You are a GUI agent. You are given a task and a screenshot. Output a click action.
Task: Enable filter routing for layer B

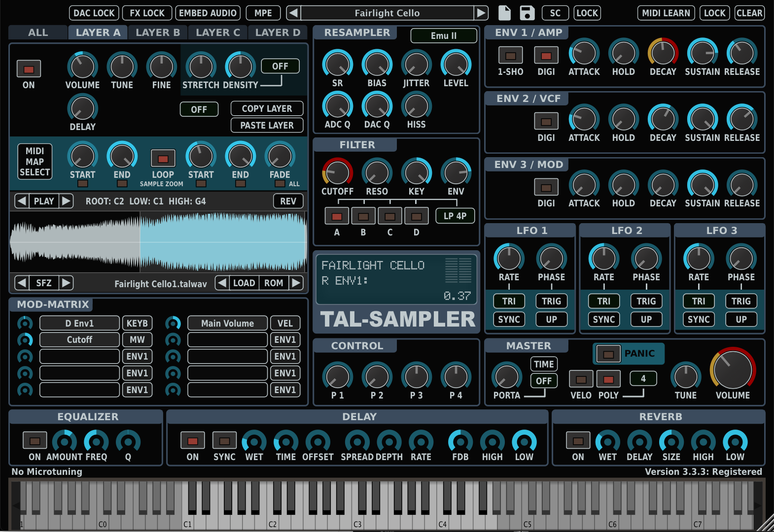363,216
